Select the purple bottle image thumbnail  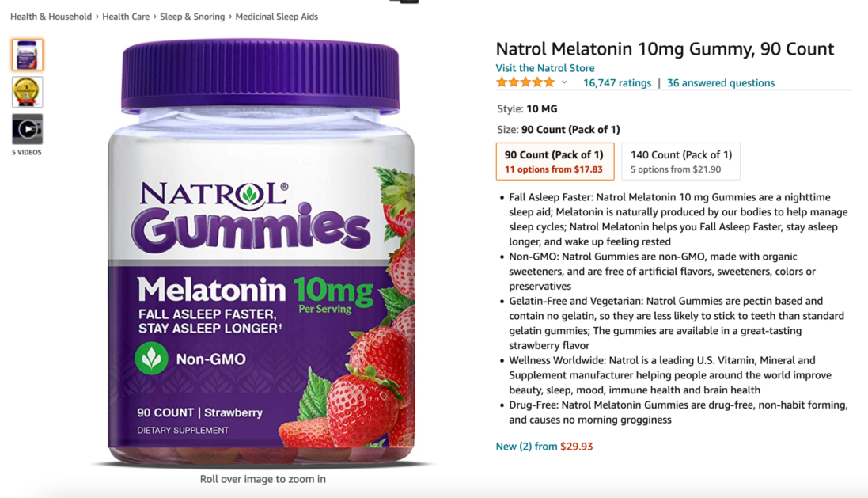[x=27, y=55]
